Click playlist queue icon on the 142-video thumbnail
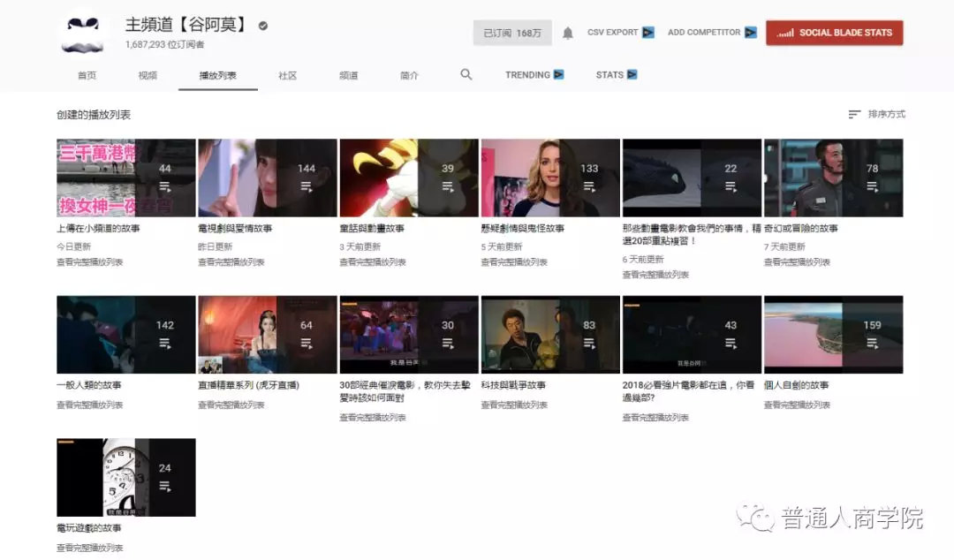 coord(165,344)
